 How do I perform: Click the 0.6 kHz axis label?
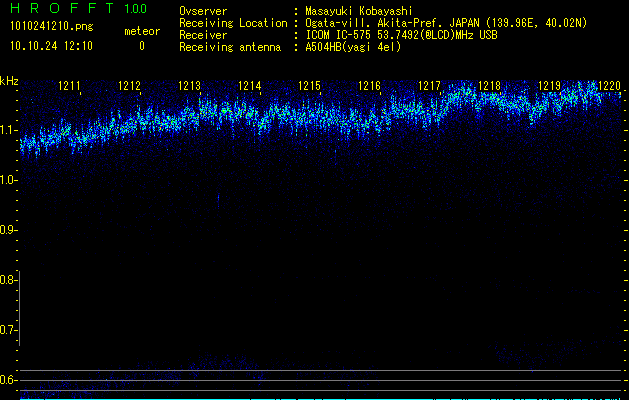tap(8, 380)
